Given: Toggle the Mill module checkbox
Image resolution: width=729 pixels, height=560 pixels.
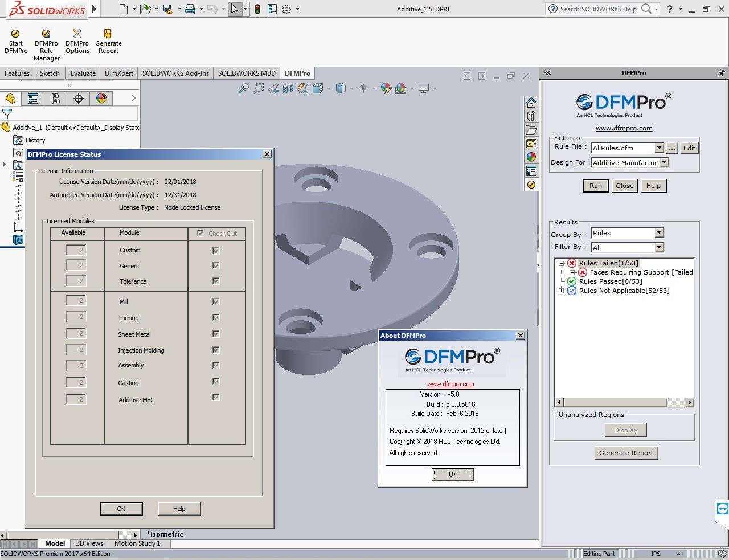Looking at the screenshot, I should click(216, 301).
